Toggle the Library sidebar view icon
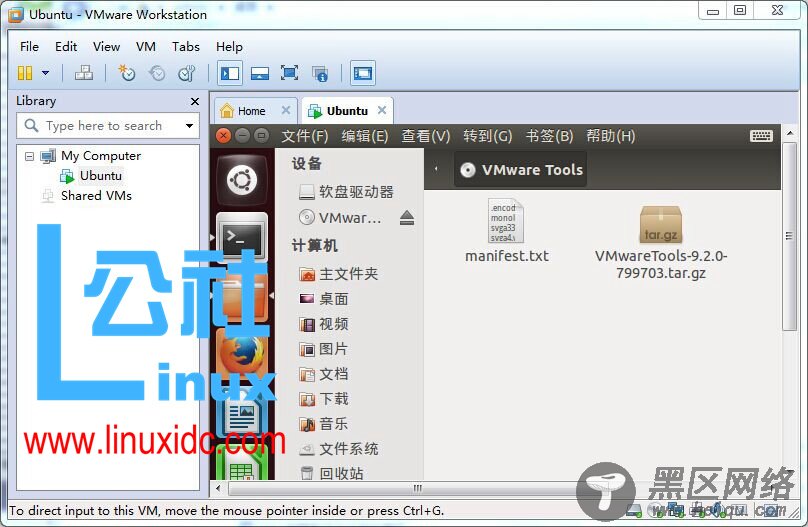The width and height of the screenshot is (808, 527). pyautogui.click(x=230, y=73)
